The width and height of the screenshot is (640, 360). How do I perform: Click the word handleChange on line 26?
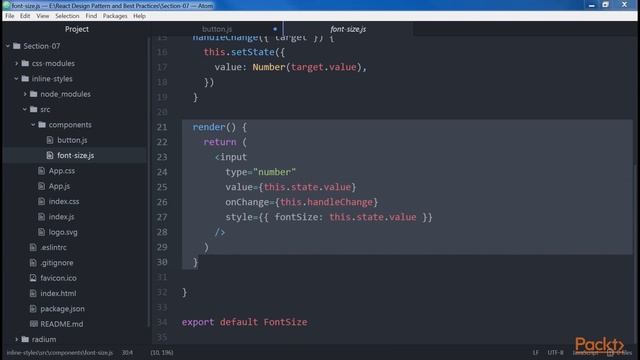tap(340, 202)
